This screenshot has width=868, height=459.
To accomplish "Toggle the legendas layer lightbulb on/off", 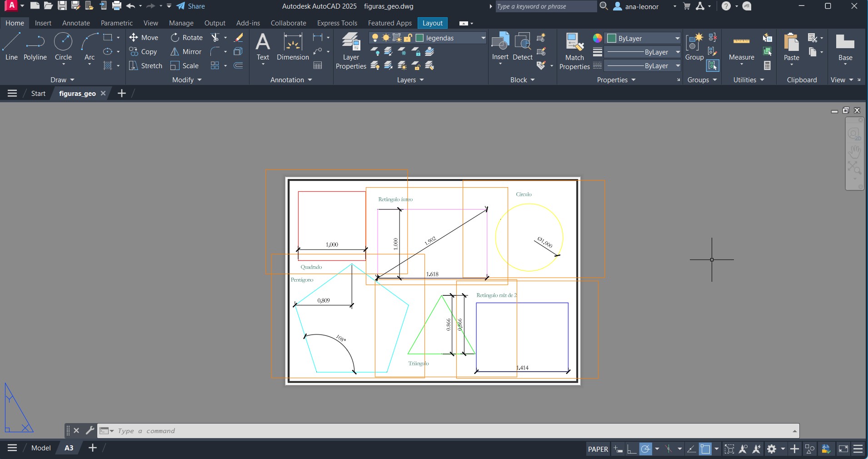I will (375, 38).
